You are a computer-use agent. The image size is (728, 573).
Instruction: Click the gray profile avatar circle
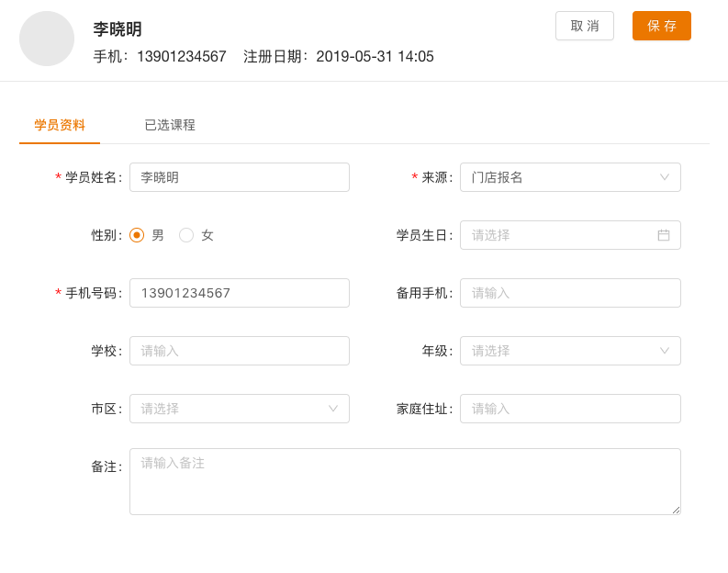[47, 39]
